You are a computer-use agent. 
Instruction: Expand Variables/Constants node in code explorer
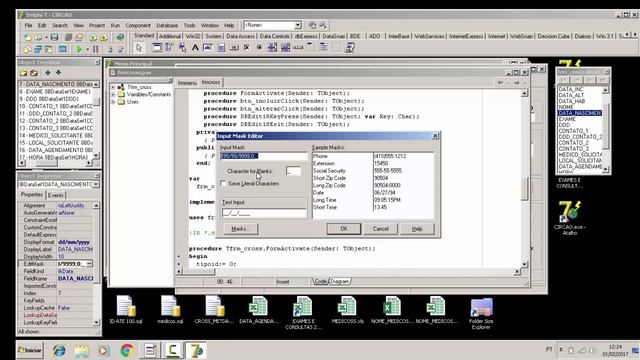pos(113,94)
